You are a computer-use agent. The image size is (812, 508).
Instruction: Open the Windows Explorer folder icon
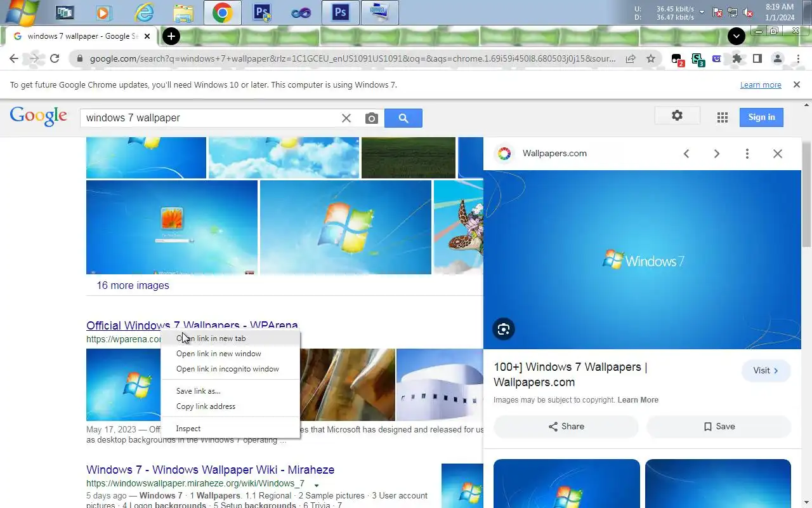(183, 12)
